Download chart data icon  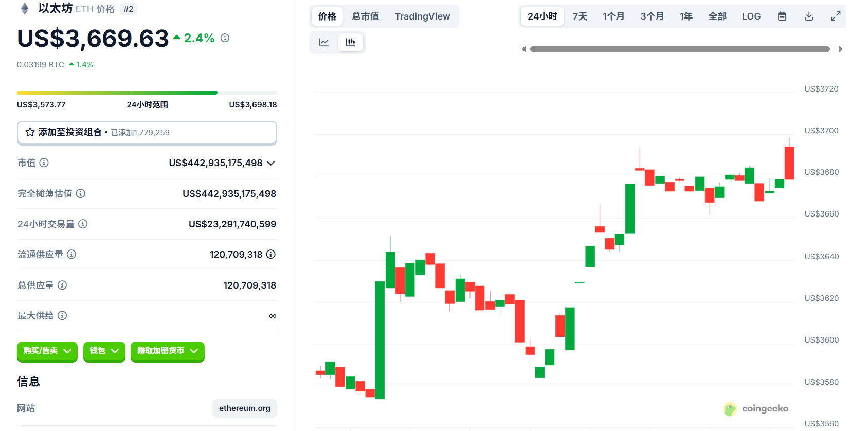click(x=809, y=16)
